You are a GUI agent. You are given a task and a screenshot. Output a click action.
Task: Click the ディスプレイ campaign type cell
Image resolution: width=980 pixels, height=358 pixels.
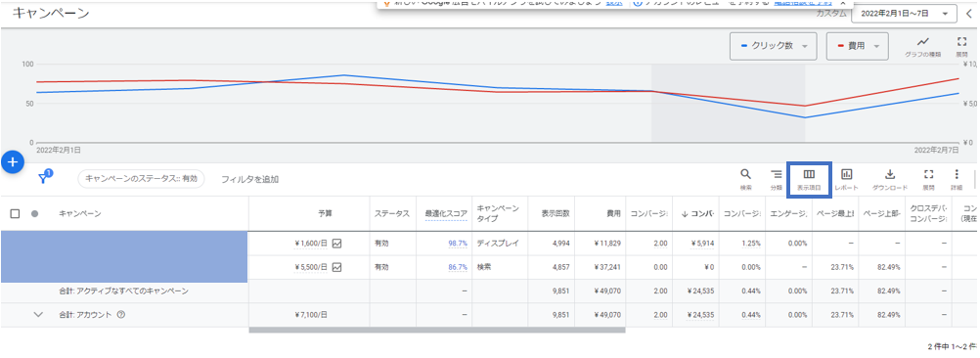click(498, 243)
